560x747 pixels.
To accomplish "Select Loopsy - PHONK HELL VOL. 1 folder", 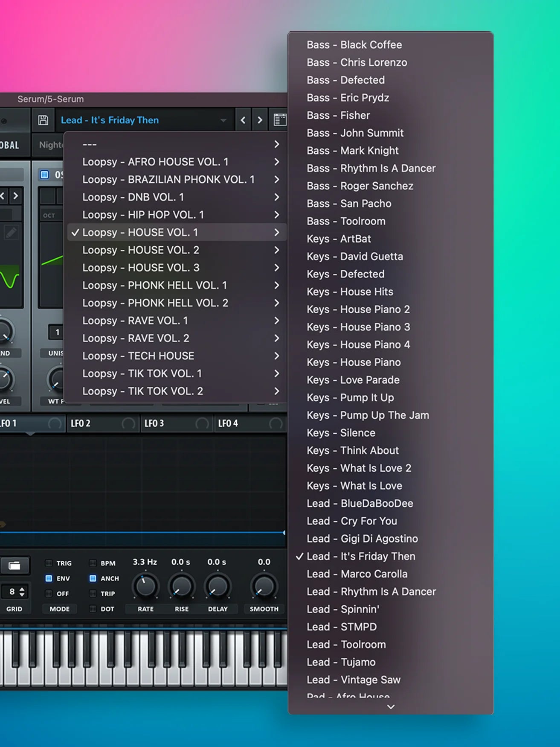I will coord(177,285).
